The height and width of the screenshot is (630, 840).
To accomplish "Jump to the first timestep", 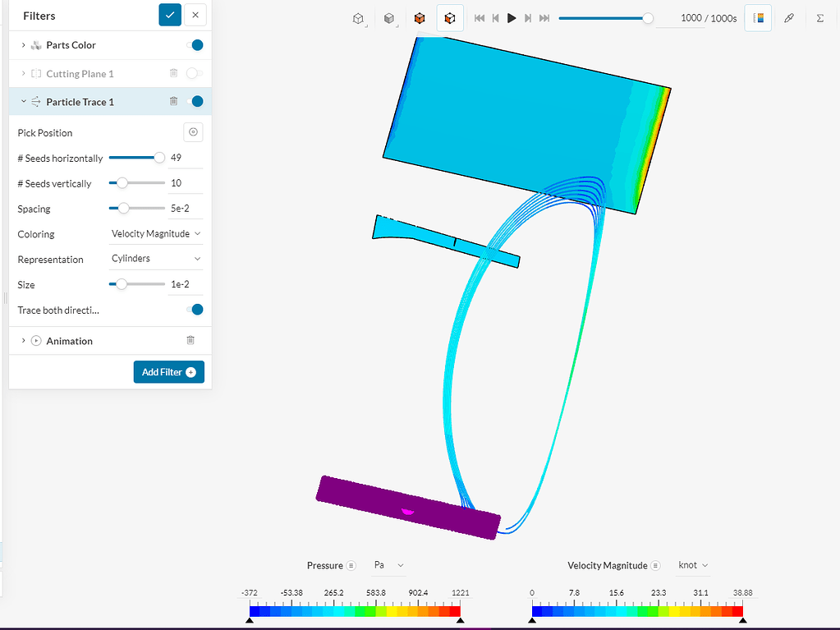I will pyautogui.click(x=480, y=17).
